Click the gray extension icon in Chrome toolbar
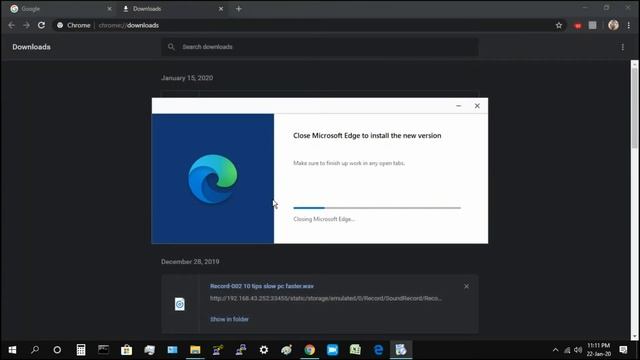 coord(593,25)
